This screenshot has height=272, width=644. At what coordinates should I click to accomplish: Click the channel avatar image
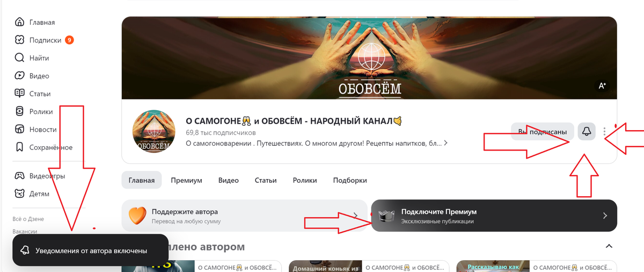[154, 132]
